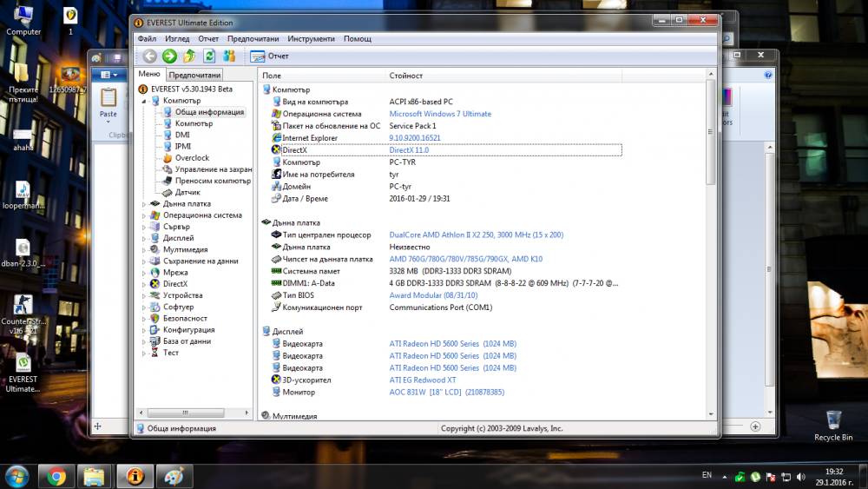Select the EVEREST Ultimate desktop shortcut
Viewport: 868px width, 489px height.
coord(23,373)
